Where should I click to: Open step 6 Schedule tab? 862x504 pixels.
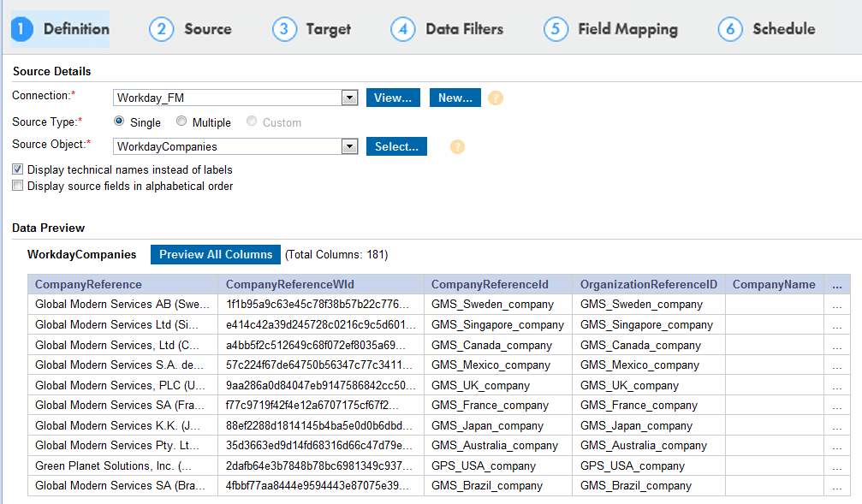[766, 29]
